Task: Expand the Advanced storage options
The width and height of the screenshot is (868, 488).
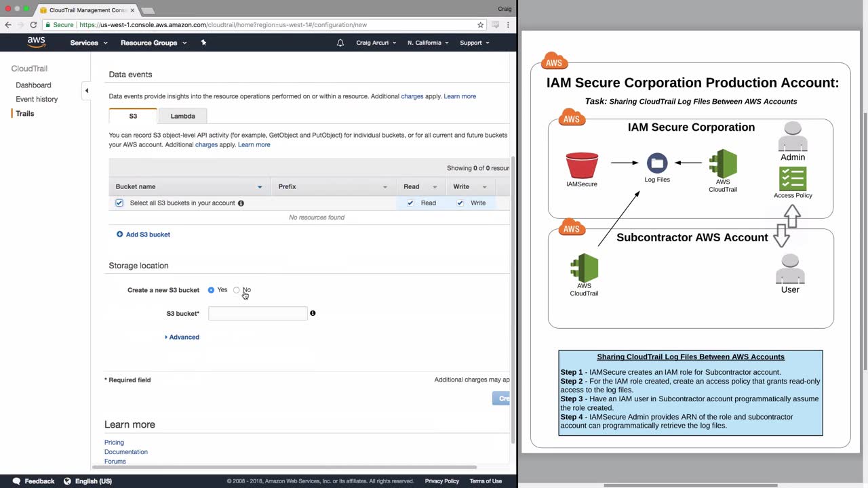Action: [x=182, y=337]
